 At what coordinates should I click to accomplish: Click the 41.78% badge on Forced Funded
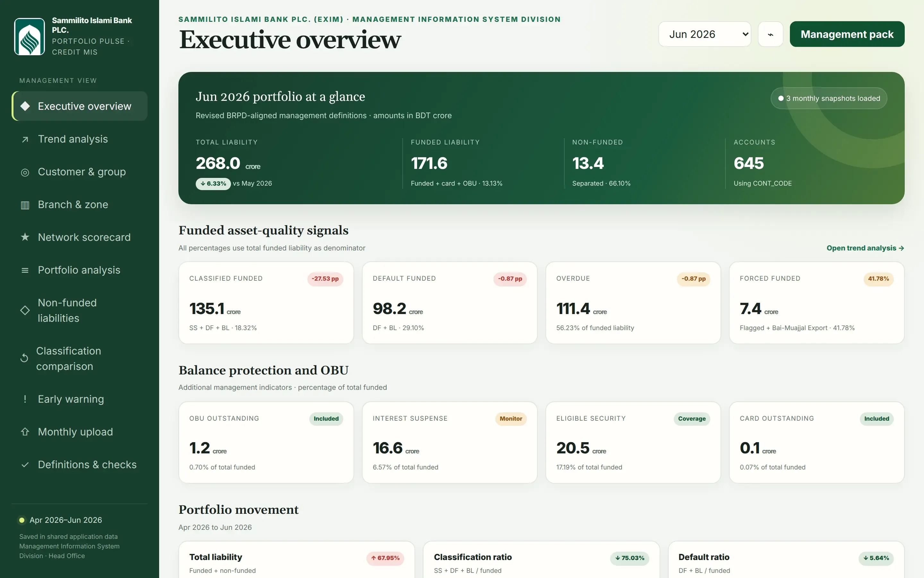tap(878, 279)
